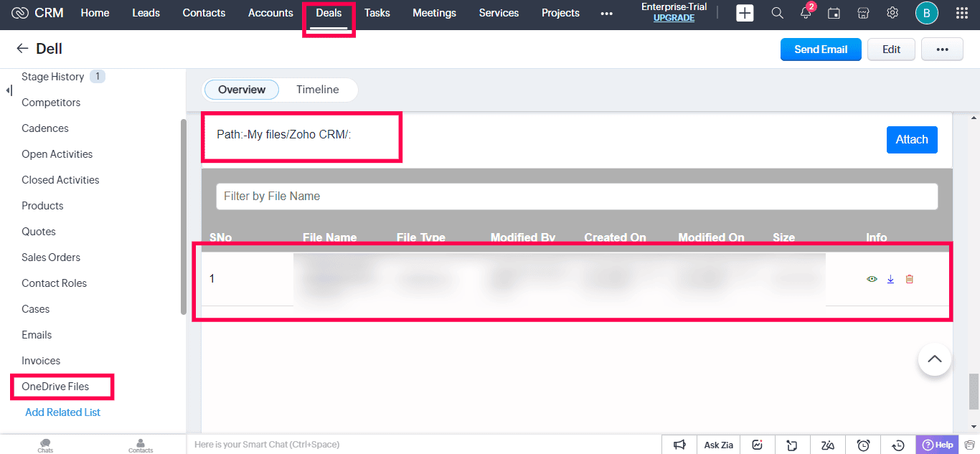Jump to Cases related list
This screenshot has height=454, width=980.
(x=36, y=309)
